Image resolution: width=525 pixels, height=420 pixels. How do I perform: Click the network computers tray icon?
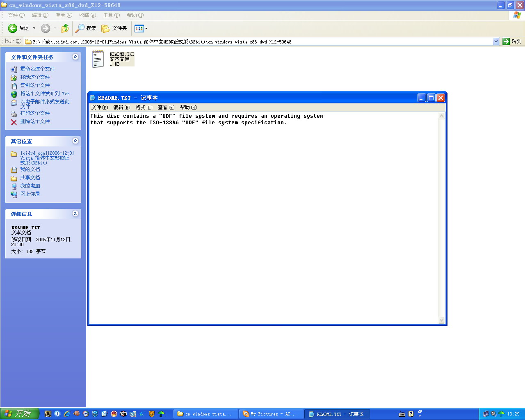[486, 414]
